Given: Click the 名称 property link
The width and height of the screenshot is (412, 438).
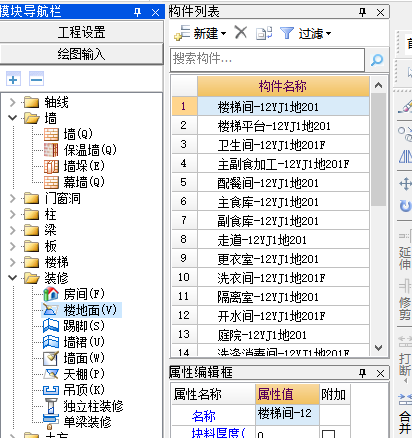Looking at the screenshot, I should [204, 415].
